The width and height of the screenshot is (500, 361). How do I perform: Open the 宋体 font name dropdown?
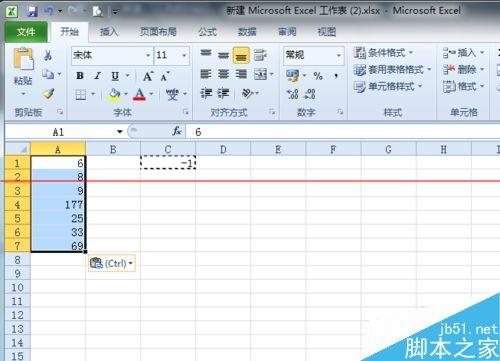[x=148, y=55]
